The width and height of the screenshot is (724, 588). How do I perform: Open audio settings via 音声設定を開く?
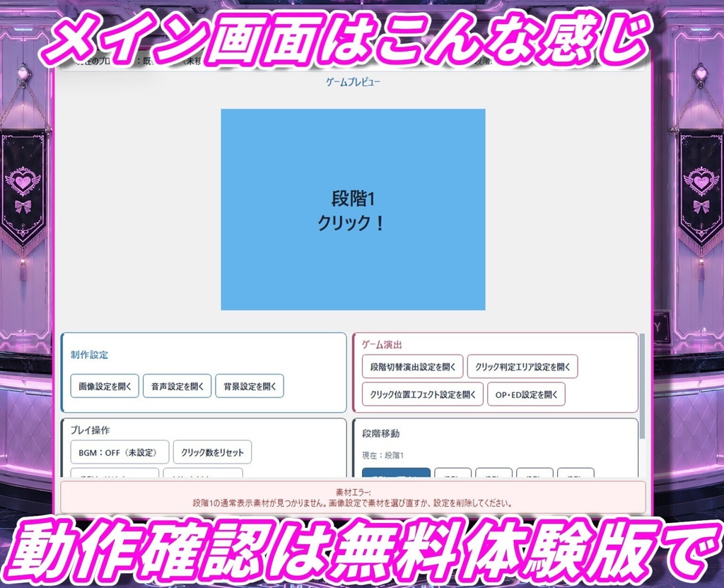pos(177,386)
